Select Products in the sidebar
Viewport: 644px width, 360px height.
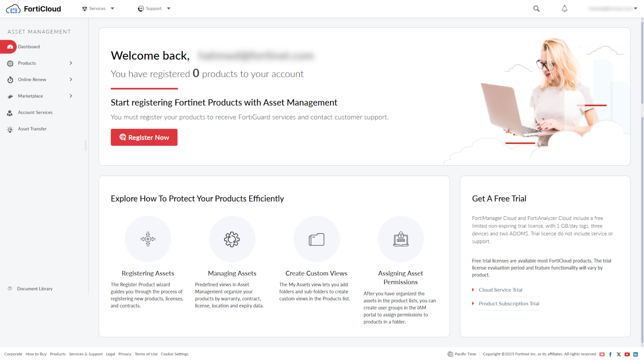coord(27,63)
